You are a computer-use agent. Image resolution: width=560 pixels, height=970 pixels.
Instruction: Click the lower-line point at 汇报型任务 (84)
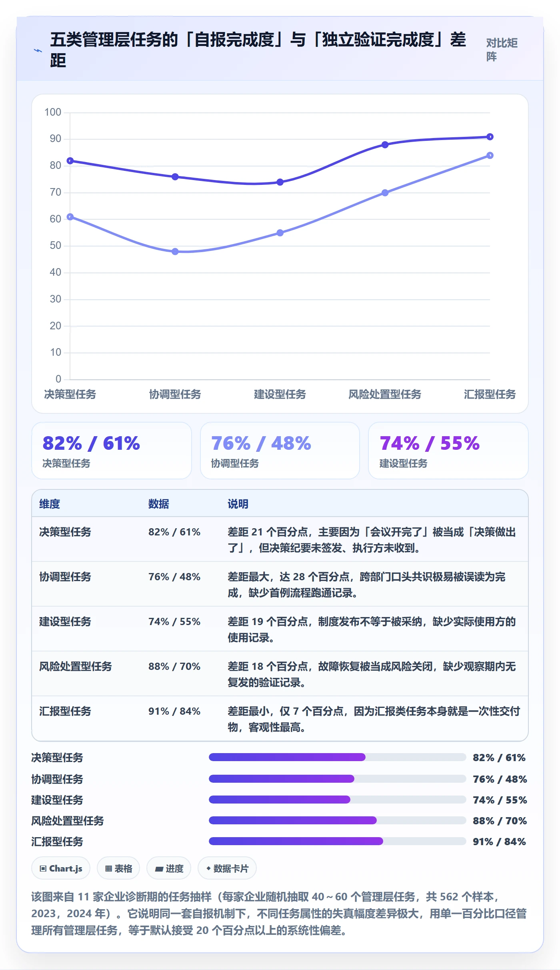[490, 155]
